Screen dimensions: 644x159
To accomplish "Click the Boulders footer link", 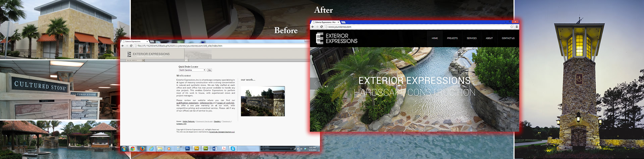I will [217, 122].
